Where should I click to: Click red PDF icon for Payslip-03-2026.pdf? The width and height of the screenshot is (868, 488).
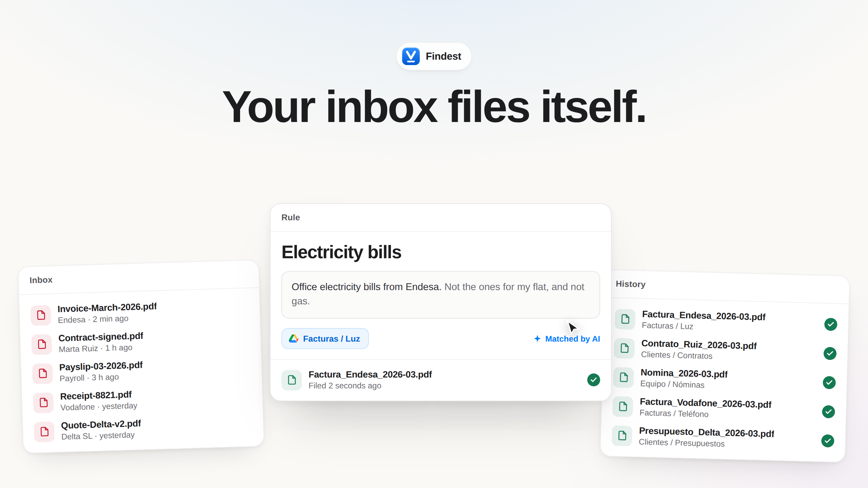point(43,373)
